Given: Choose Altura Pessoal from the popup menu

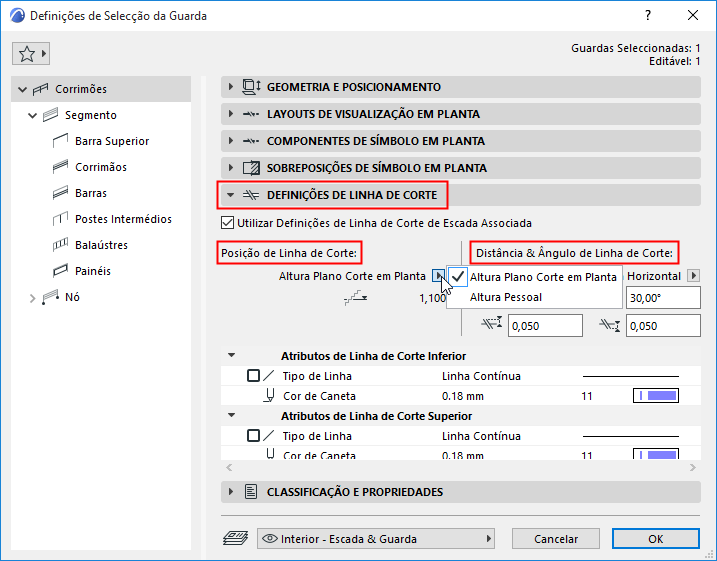Looking at the screenshot, I should click(x=506, y=297).
